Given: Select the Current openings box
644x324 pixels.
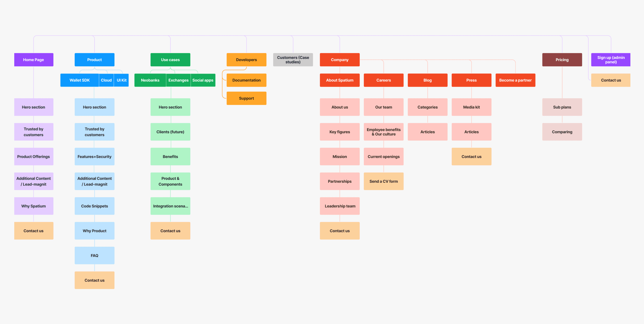Looking at the screenshot, I should coord(384,157).
